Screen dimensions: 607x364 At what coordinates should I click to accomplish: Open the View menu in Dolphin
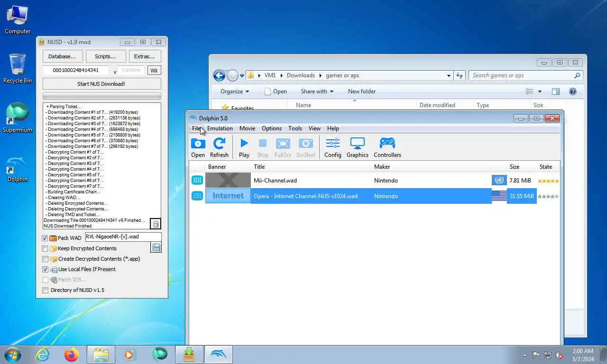point(314,128)
